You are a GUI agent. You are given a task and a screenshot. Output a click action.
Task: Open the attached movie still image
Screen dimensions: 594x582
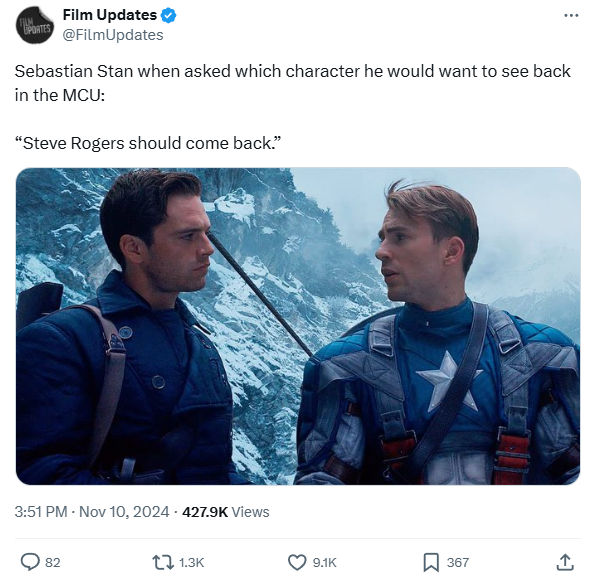pyautogui.click(x=298, y=326)
